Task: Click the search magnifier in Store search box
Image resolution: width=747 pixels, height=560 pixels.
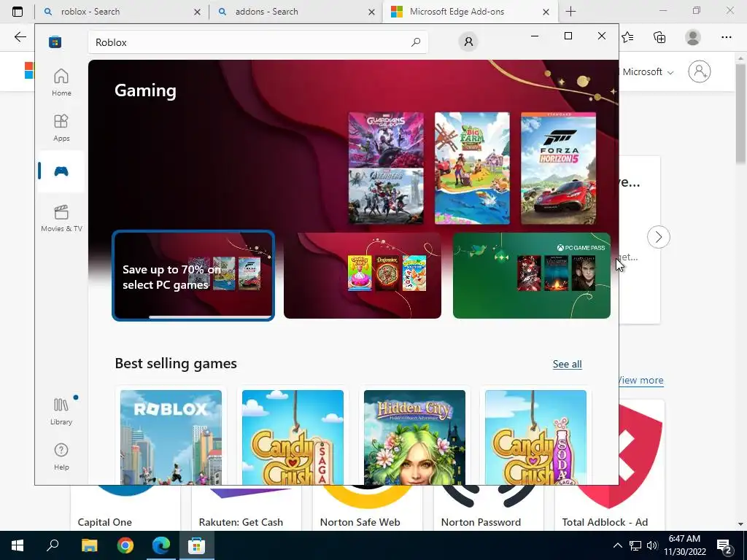Action: [415, 42]
